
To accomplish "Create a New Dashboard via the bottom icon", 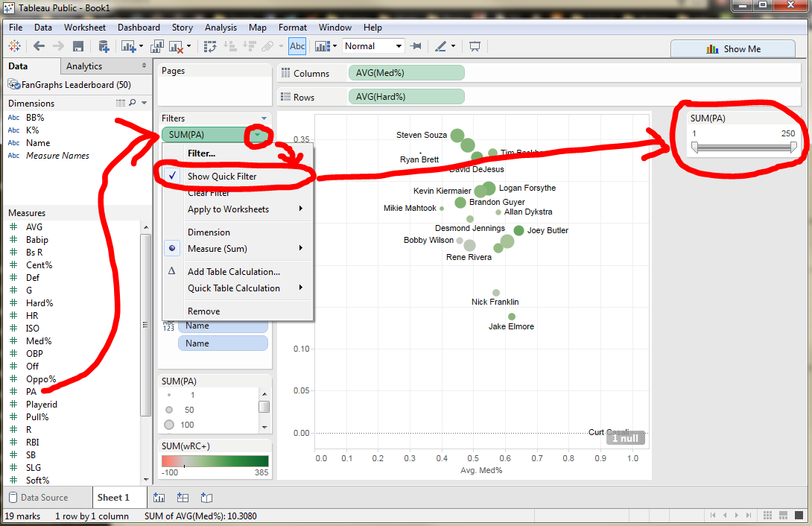I will pos(183,498).
